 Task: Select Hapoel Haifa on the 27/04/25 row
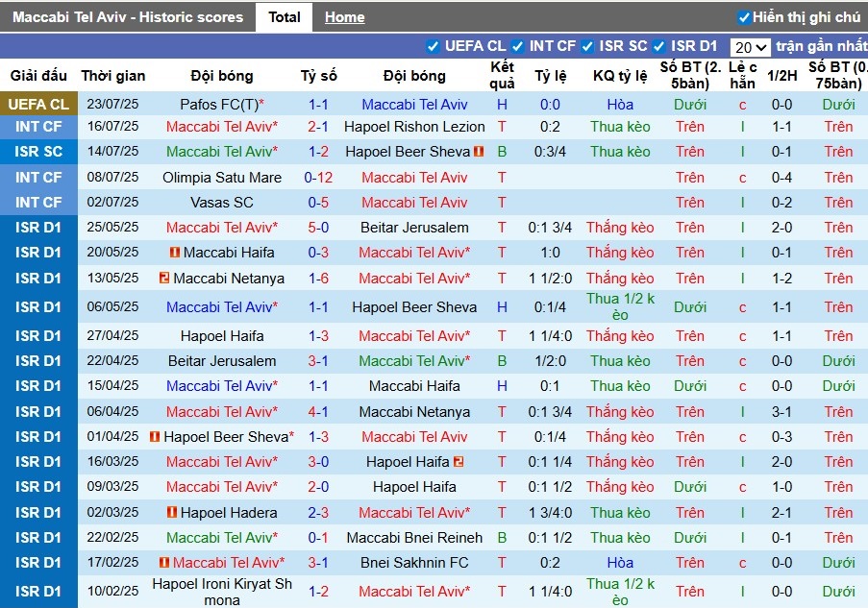pos(222,336)
